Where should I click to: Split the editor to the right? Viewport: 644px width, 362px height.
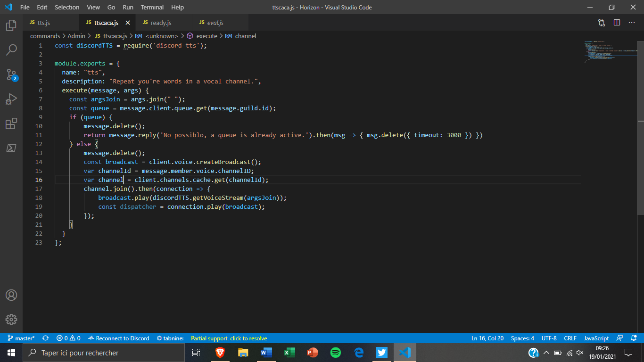point(617,23)
